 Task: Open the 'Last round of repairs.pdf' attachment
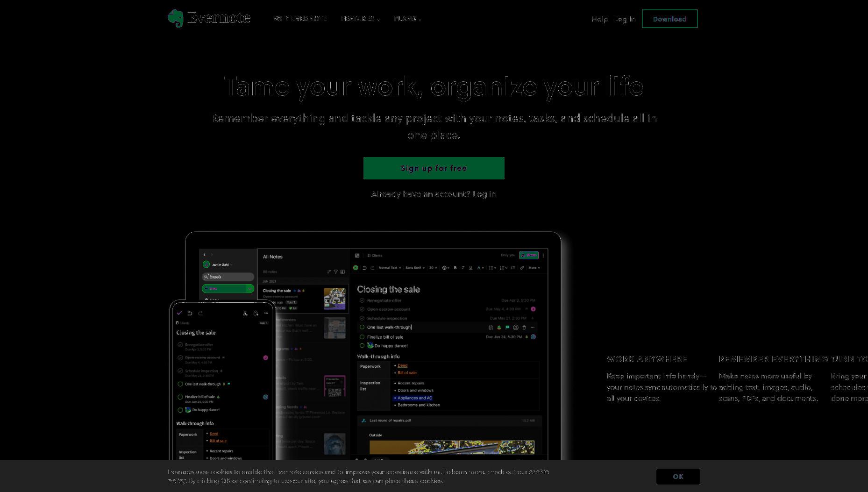449,421
